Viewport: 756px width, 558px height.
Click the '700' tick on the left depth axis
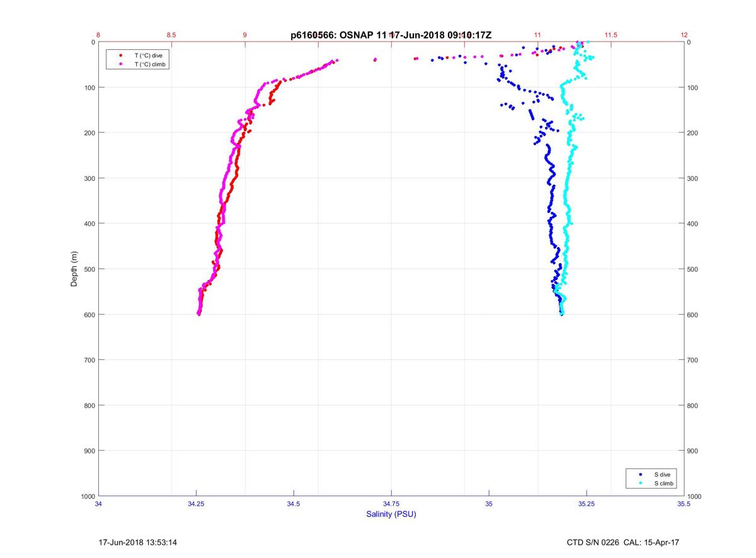(89, 360)
